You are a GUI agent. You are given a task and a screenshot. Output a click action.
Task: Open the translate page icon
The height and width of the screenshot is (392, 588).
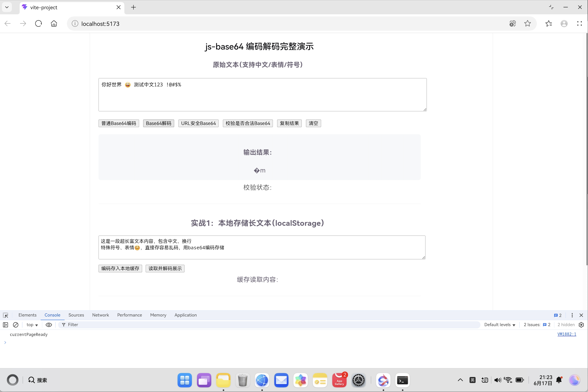513,24
